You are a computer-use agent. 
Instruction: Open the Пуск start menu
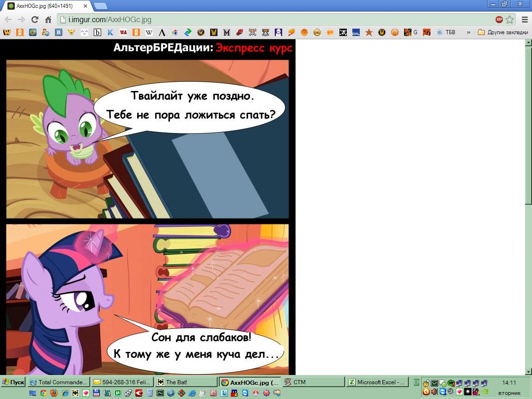point(13,382)
